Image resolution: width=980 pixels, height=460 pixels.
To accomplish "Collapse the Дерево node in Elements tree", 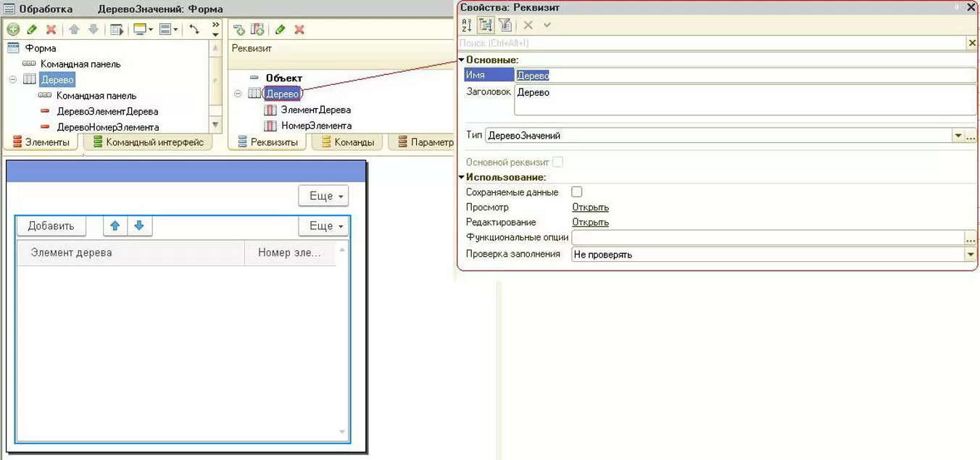I will click(x=13, y=80).
